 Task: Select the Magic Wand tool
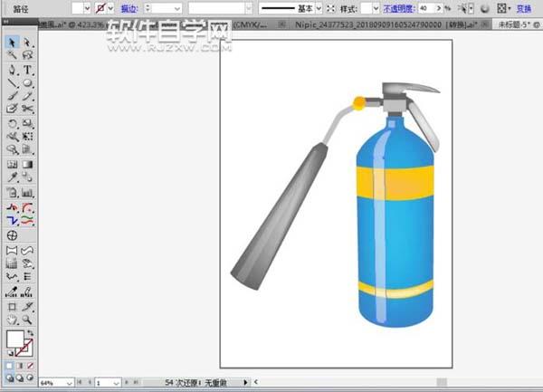pyautogui.click(x=12, y=54)
